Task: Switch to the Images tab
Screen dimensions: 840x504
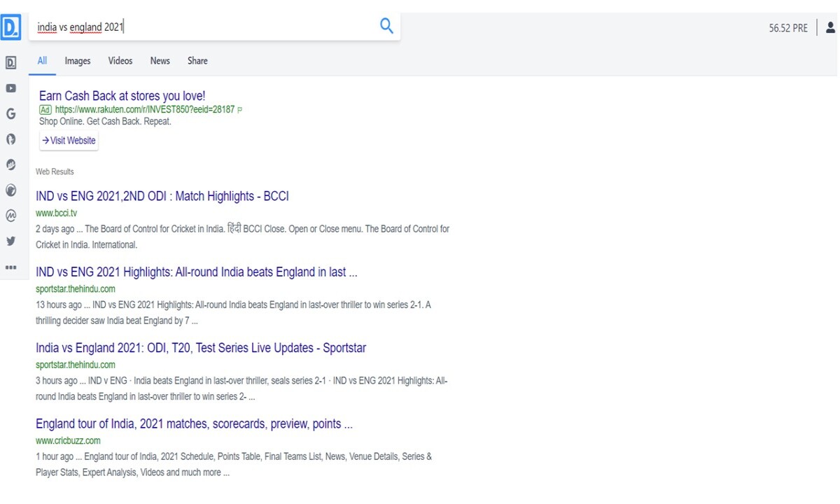Action: click(78, 61)
